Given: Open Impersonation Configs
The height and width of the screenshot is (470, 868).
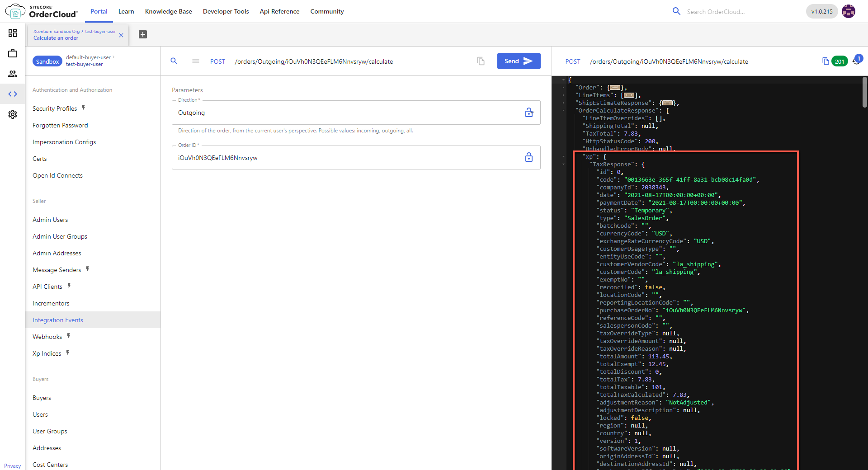Looking at the screenshot, I should (64, 142).
